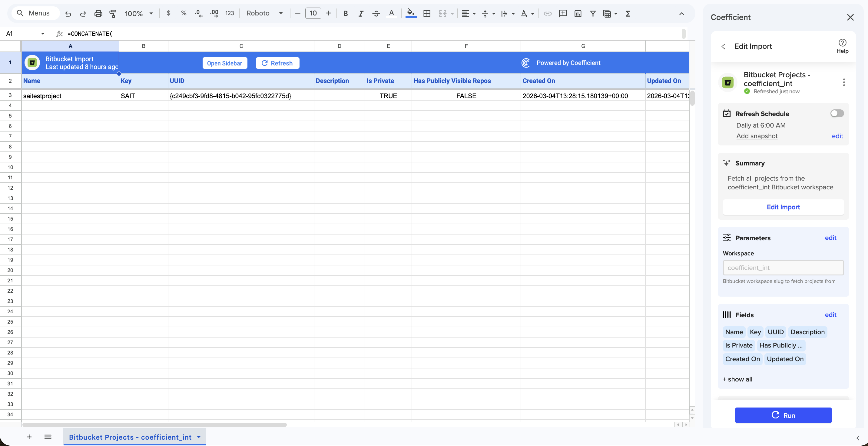Screen dimensions: 868x446
Task: Open the Borders tool
Action: tap(427, 14)
